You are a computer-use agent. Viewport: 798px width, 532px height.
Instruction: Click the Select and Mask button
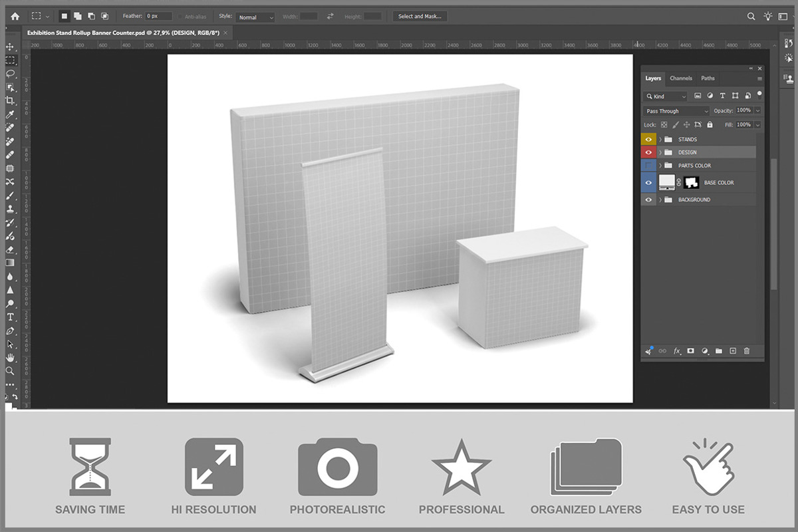[420, 17]
